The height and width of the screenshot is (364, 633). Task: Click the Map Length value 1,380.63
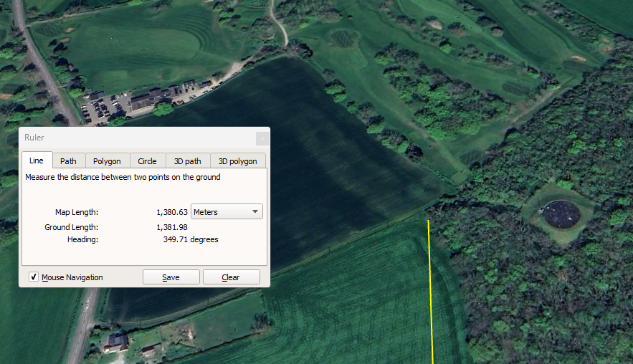[172, 212]
